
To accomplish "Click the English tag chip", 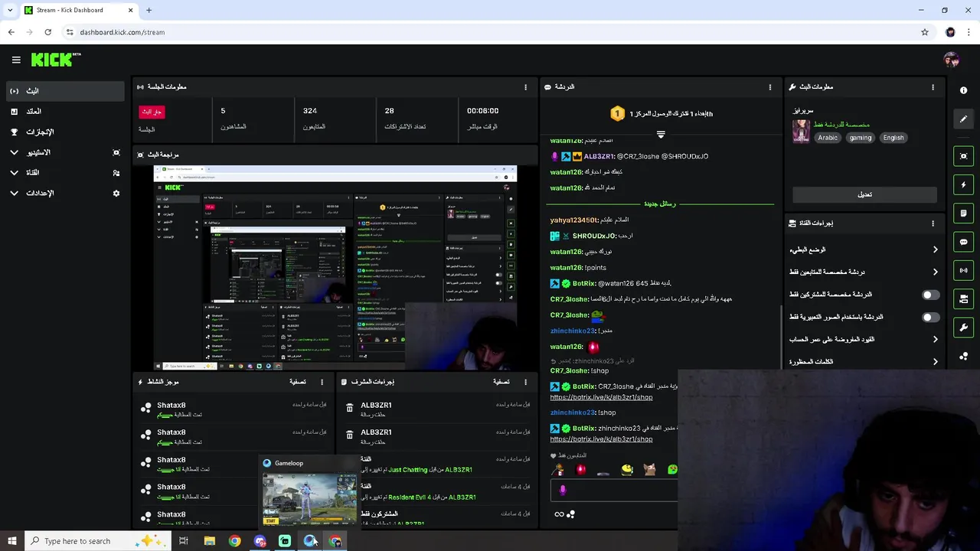I will (x=893, y=138).
